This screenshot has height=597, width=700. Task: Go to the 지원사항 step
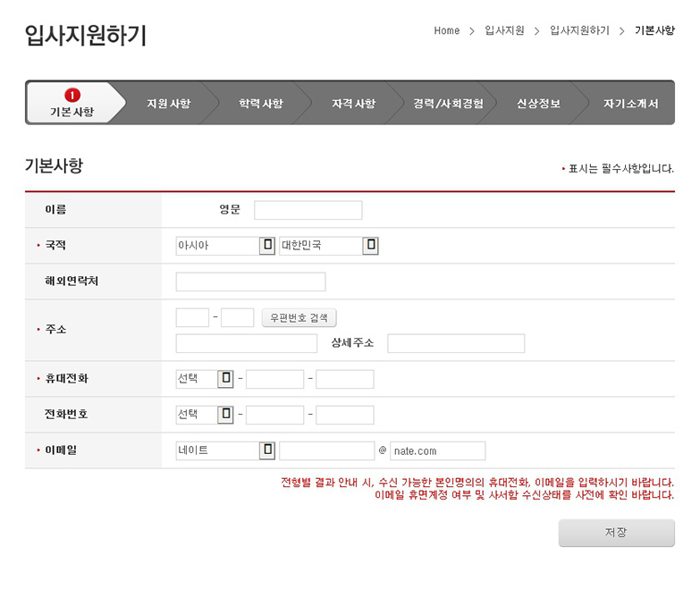point(169,104)
